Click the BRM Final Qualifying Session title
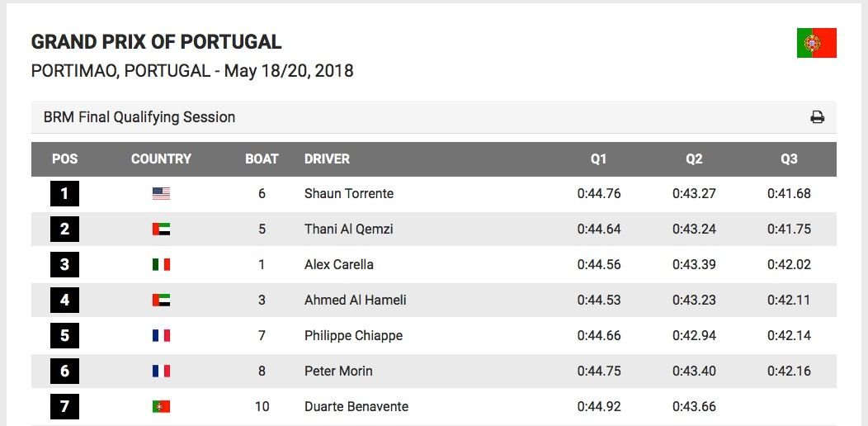The width and height of the screenshot is (868, 426). pos(139,117)
